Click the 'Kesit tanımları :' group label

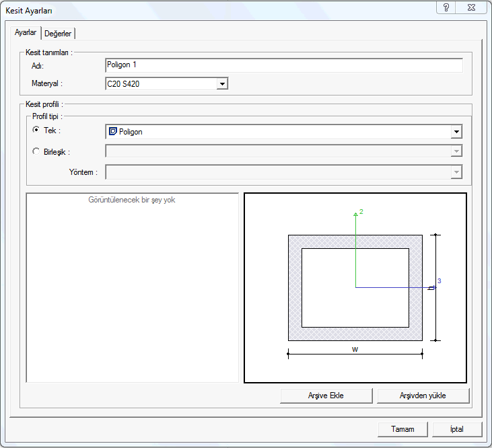pyautogui.click(x=49, y=52)
